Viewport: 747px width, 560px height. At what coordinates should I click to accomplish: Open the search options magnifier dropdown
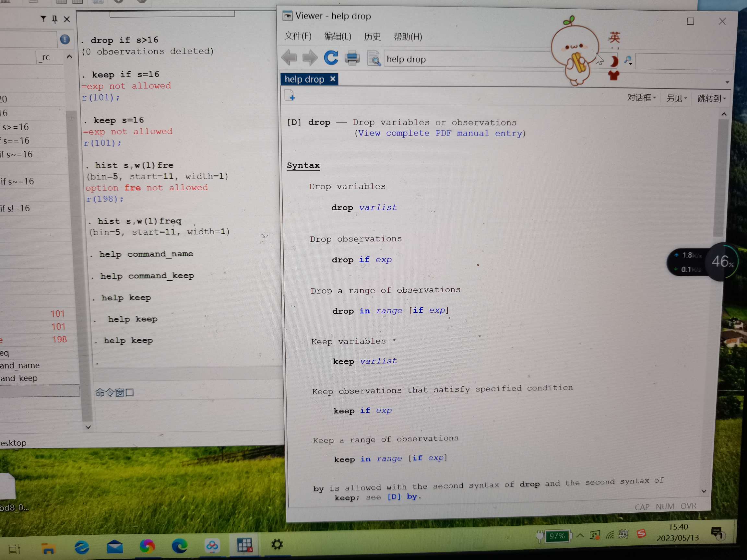(x=628, y=61)
